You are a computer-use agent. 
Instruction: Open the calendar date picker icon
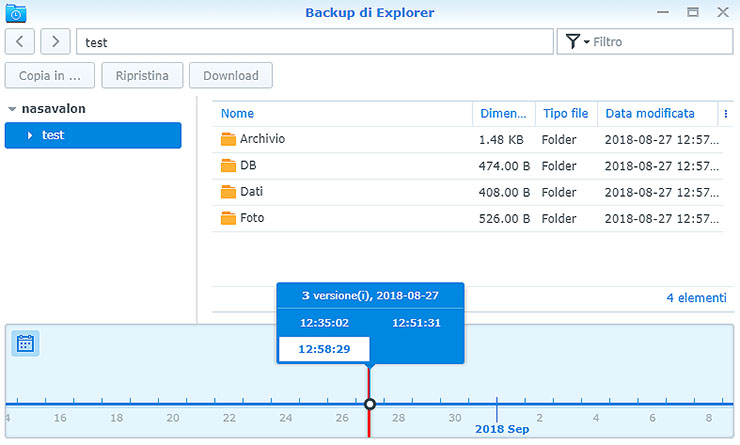pos(26,344)
